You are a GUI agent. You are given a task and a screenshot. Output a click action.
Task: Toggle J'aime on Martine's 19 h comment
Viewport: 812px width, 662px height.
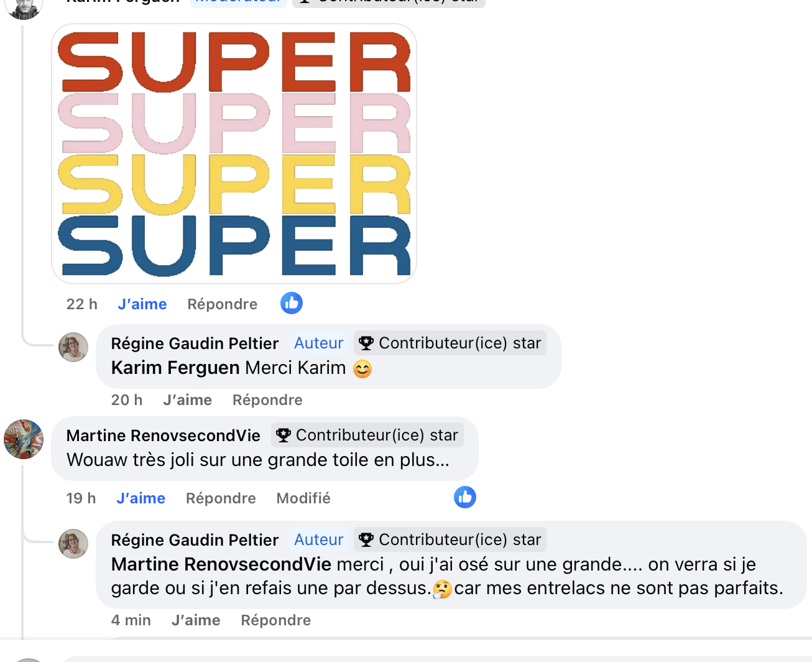coord(141,498)
